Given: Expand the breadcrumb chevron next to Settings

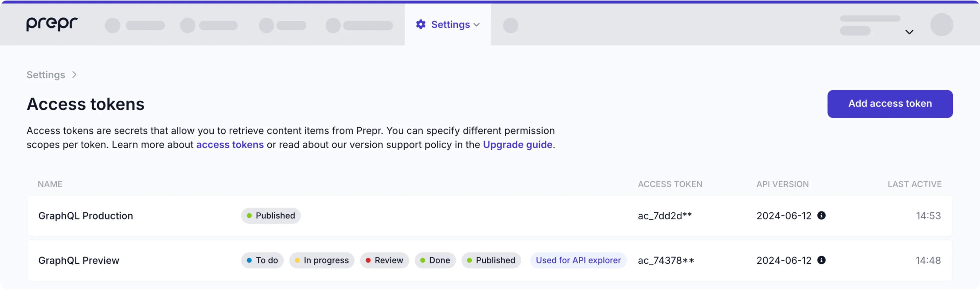Looking at the screenshot, I should pyautogui.click(x=74, y=75).
